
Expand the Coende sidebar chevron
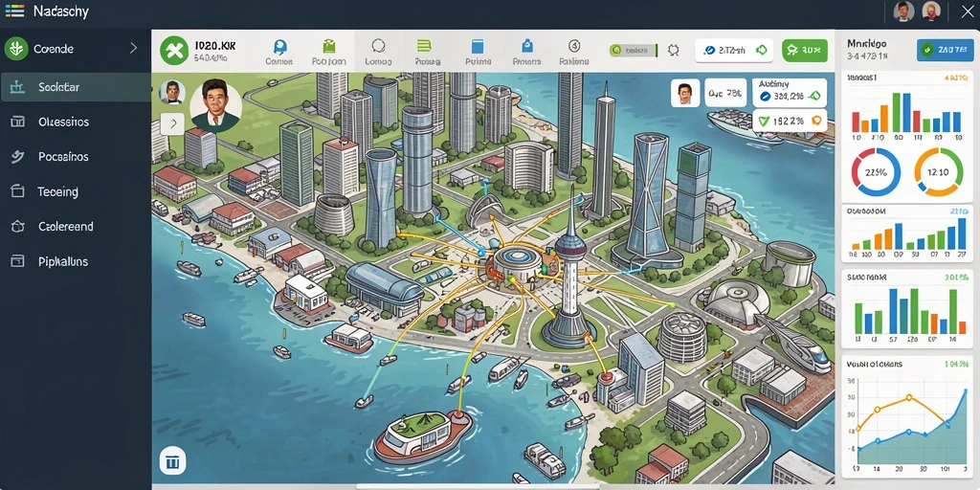133,48
